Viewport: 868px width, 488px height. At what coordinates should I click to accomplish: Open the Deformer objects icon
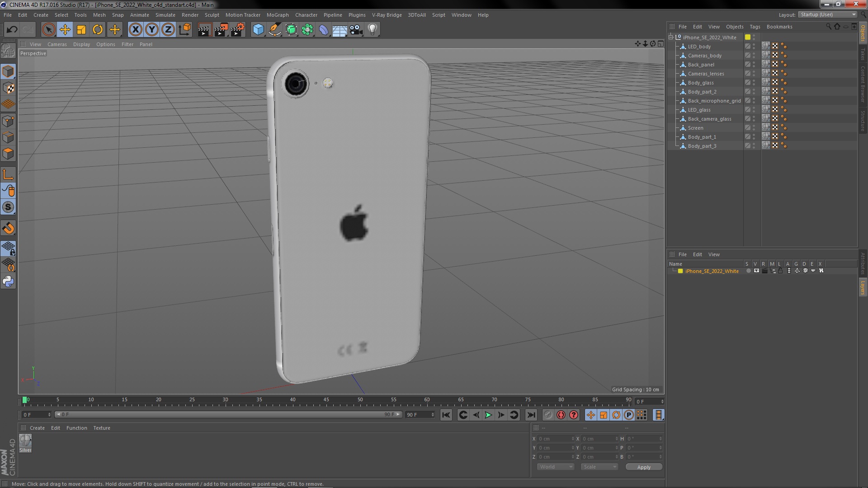(324, 30)
